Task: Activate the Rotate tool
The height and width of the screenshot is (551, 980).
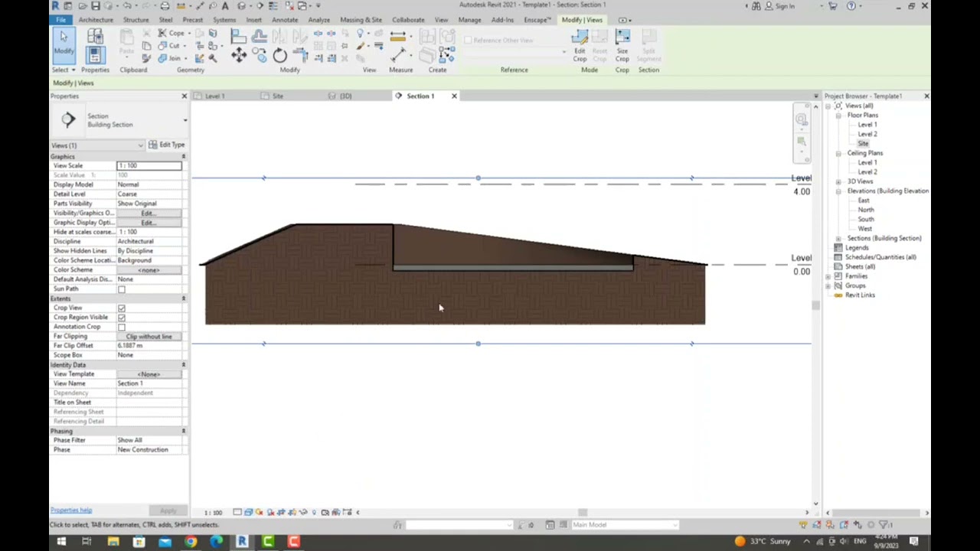Action: 279,55
